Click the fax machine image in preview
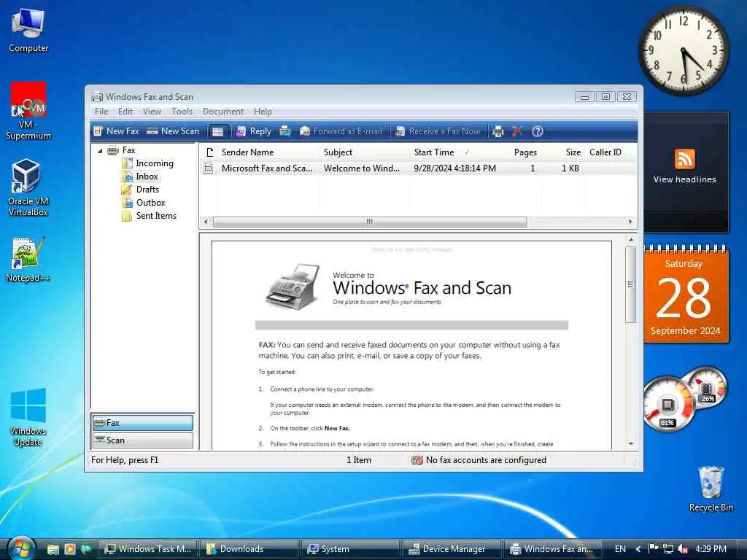 293,287
